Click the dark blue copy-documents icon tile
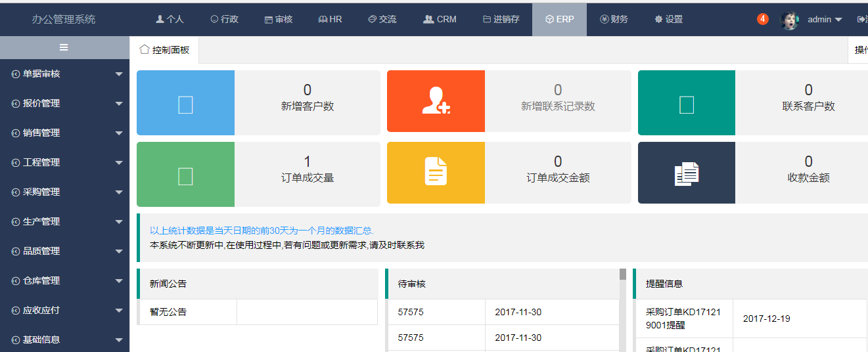Image resolution: width=868 pixels, height=352 pixels. pyautogui.click(x=687, y=173)
